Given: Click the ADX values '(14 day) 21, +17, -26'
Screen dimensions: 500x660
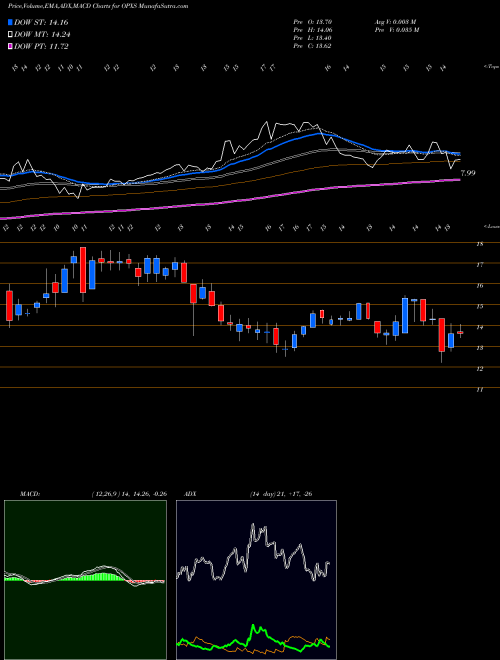Looking at the screenshot, I should 281,494.
